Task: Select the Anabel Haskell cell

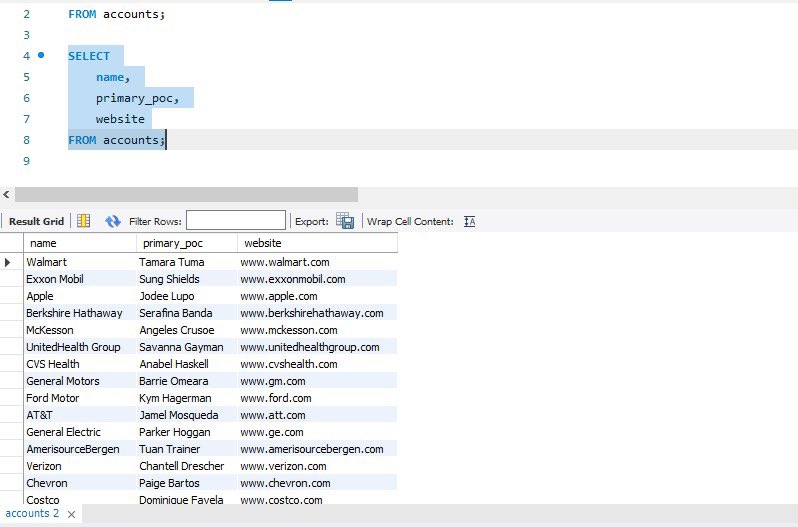Action: point(187,364)
